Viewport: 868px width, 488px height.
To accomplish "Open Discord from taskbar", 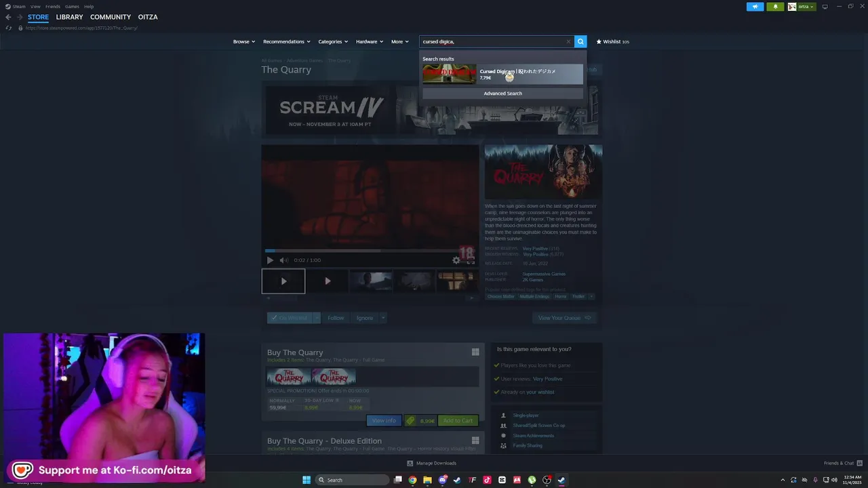I will click(442, 480).
